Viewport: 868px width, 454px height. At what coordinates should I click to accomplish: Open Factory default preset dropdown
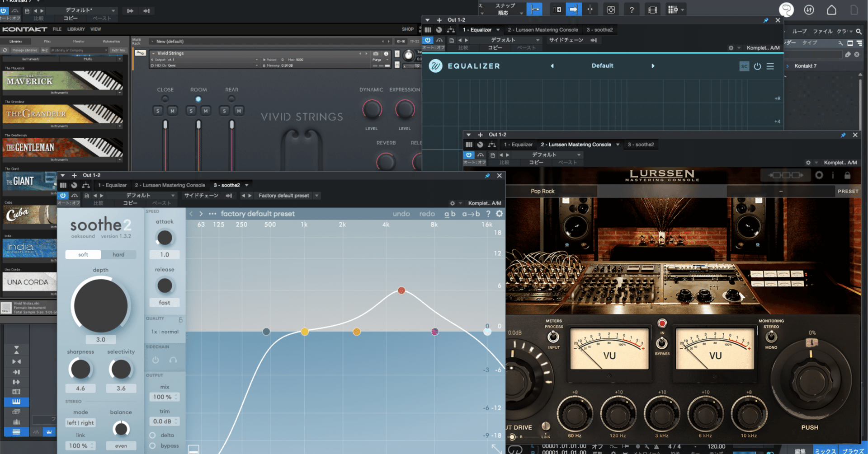tap(316, 196)
